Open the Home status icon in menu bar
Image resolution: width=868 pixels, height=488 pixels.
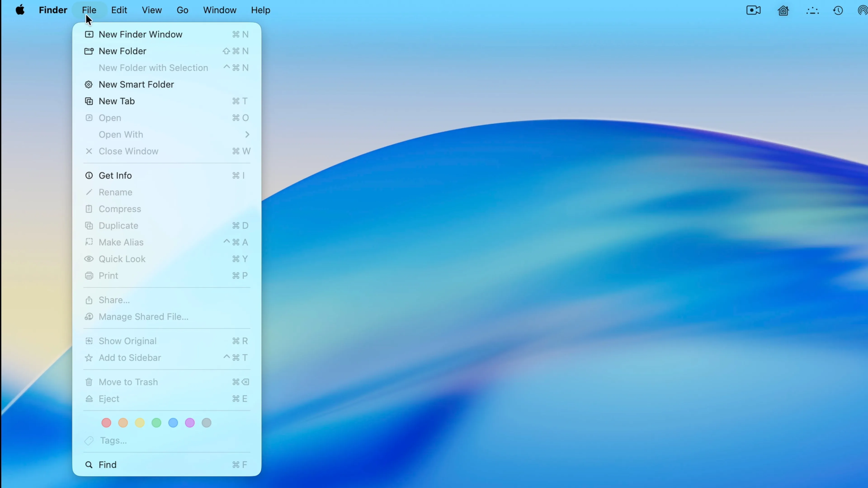click(783, 10)
